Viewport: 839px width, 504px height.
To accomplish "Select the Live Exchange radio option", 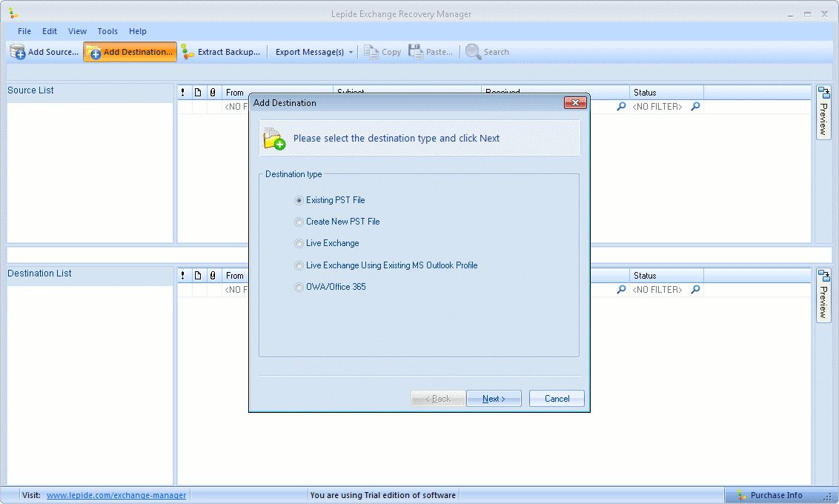I will (x=327, y=243).
